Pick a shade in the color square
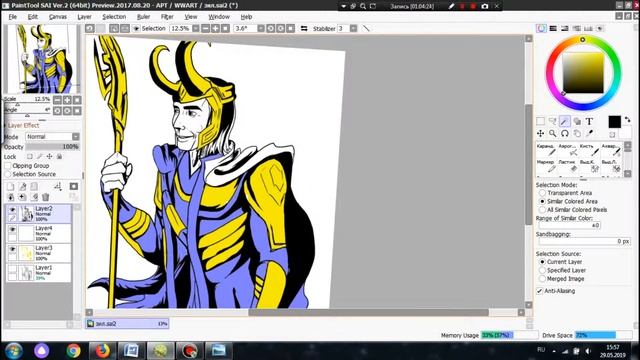The height and width of the screenshot is (360, 640). click(583, 73)
